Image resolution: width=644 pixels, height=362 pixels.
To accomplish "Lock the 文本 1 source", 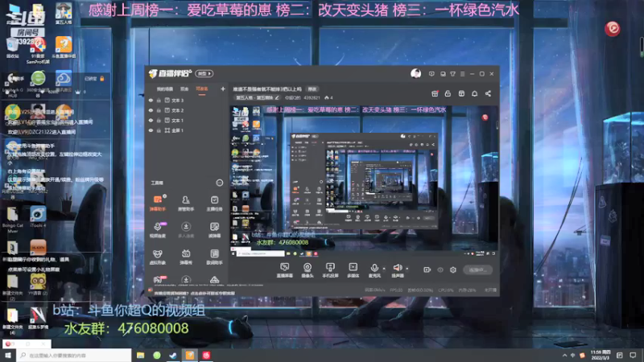I will (x=159, y=120).
